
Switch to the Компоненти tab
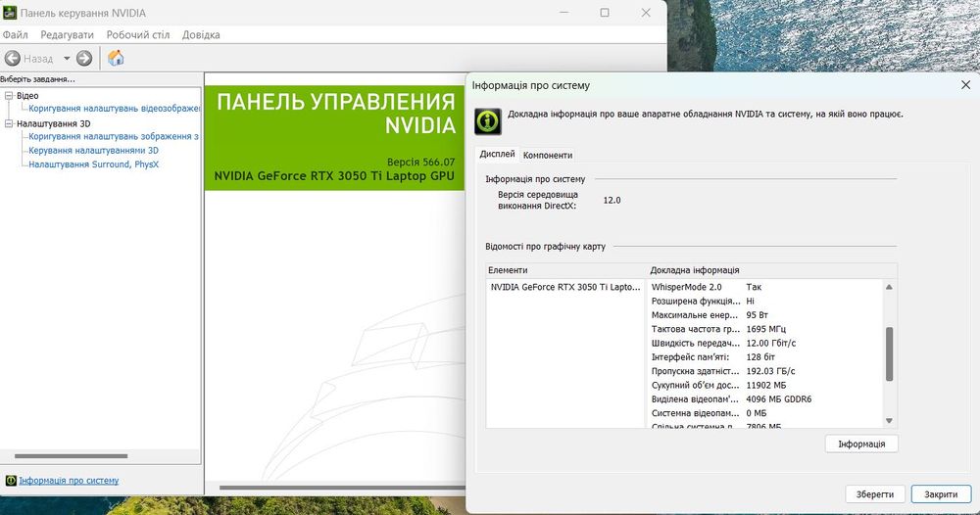tap(548, 155)
